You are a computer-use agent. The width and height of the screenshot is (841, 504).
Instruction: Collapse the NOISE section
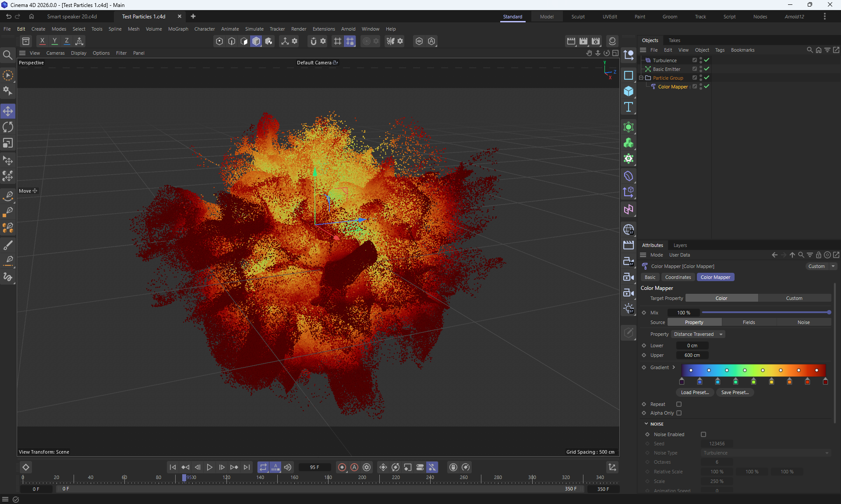tap(646, 424)
